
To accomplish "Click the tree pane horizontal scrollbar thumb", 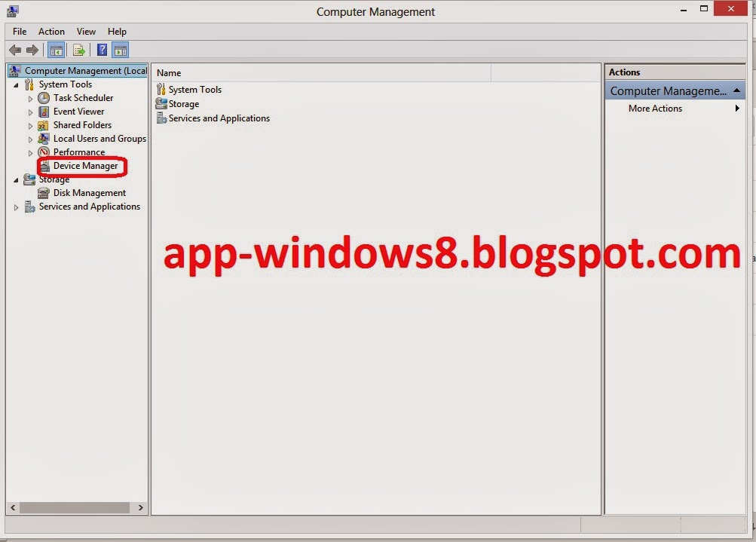I will point(75,508).
